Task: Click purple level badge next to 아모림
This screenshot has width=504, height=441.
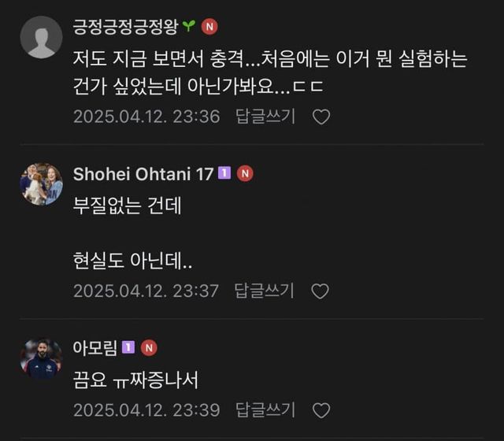Action: (128, 347)
